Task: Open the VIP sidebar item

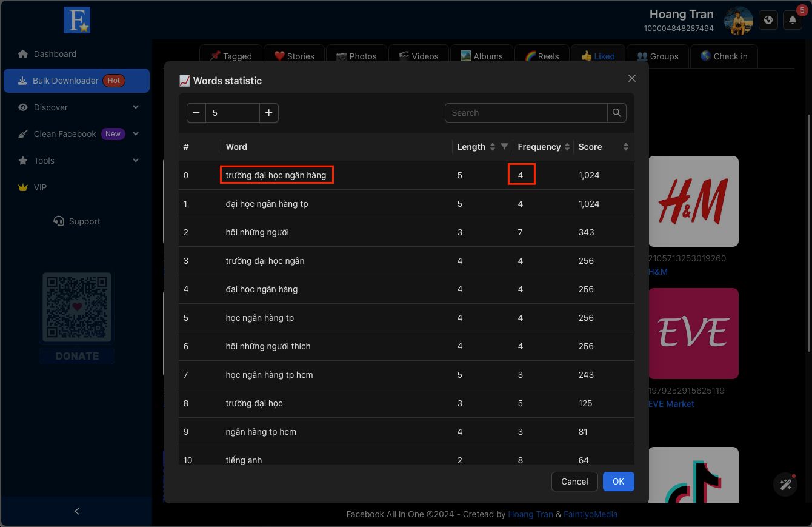Action: pos(77,187)
